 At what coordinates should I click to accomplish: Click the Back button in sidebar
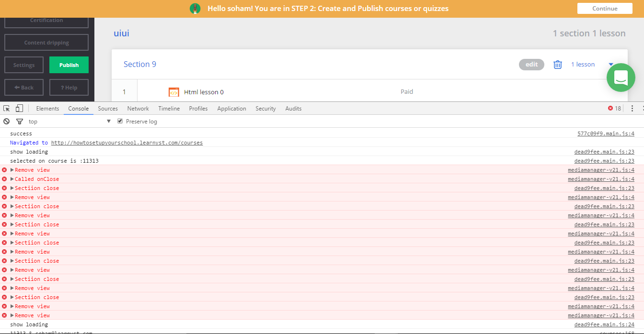click(24, 88)
